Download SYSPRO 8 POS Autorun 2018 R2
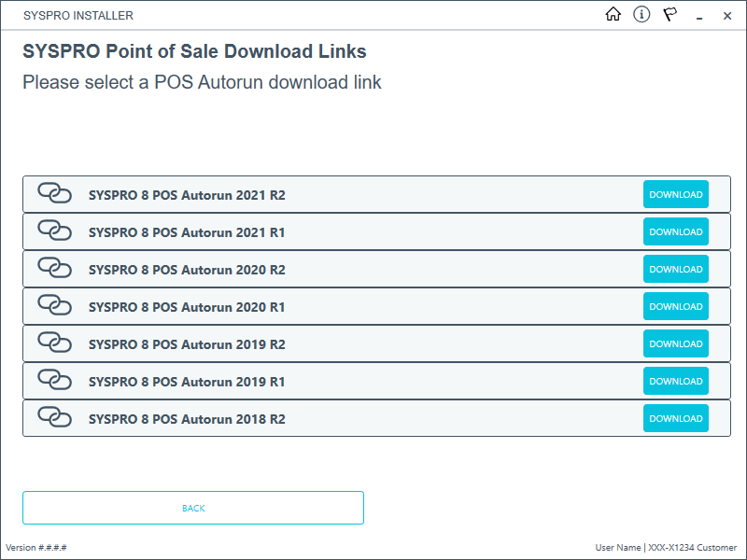This screenshot has height=560, width=747. pos(675,418)
